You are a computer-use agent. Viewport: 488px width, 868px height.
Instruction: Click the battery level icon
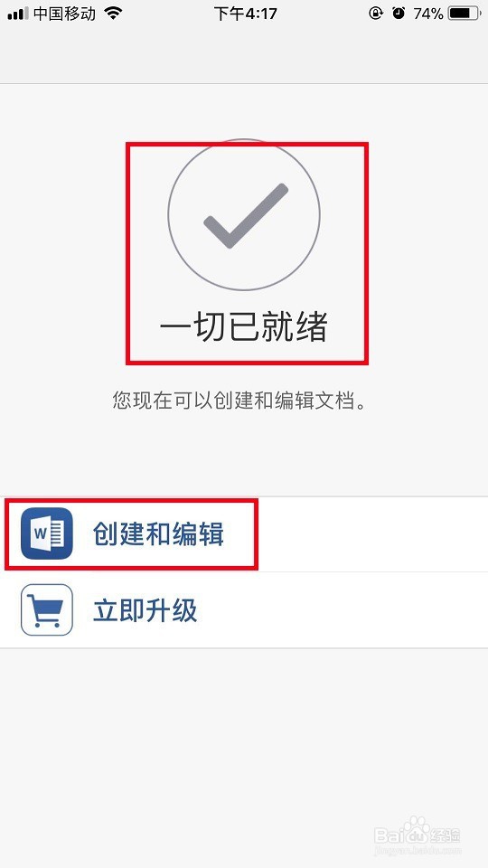(465, 14)
